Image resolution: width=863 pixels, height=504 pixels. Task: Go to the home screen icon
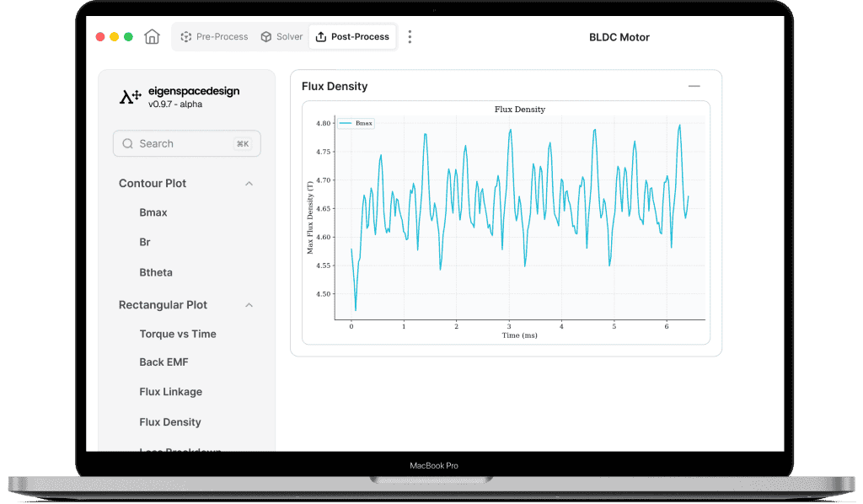point(152,37)
